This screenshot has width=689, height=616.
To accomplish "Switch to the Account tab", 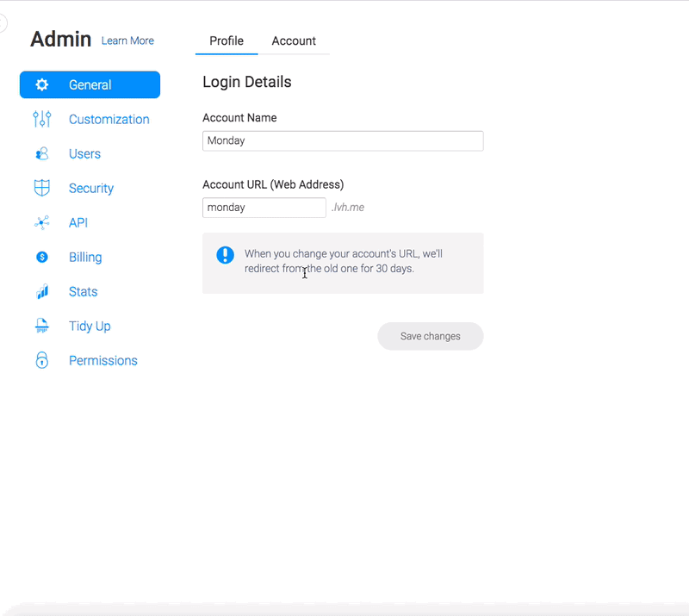I will (x=294, y=40).
